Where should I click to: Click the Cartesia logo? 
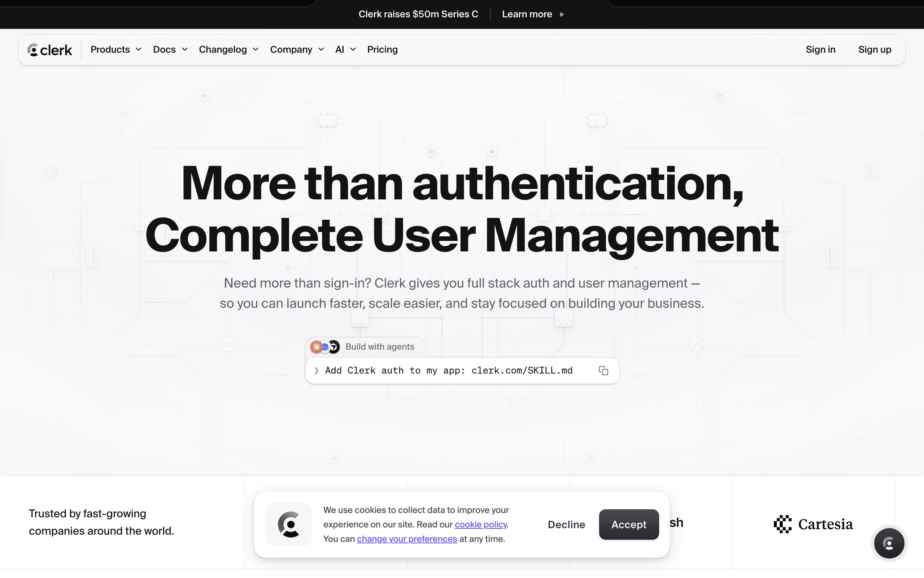pyautogui.click(x=813, y=524)
